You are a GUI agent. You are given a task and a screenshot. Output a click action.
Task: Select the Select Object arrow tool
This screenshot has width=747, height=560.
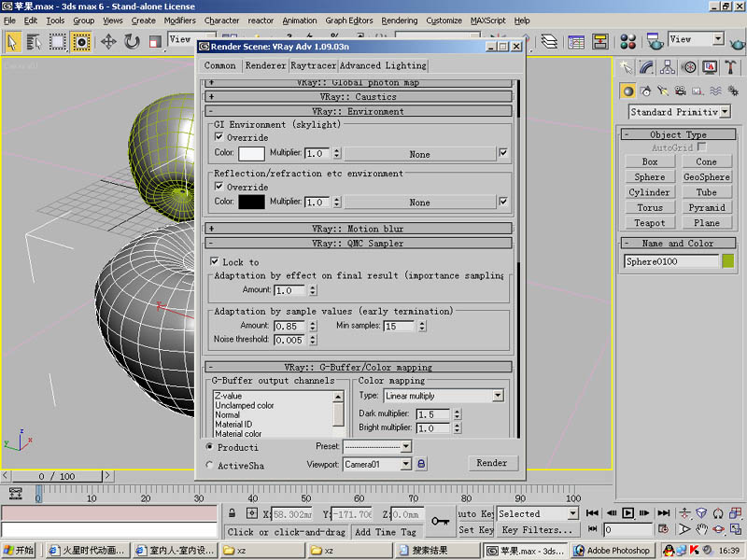[12, 42]
